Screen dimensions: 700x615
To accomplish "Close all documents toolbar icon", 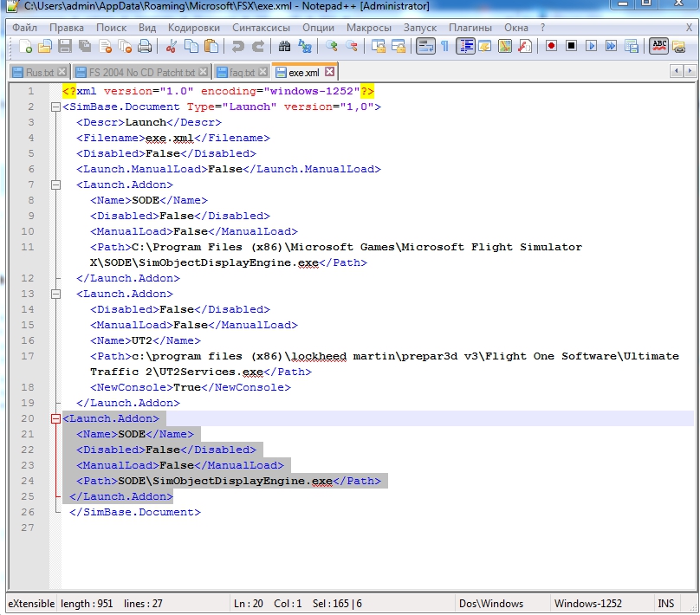I will (126, 46).
